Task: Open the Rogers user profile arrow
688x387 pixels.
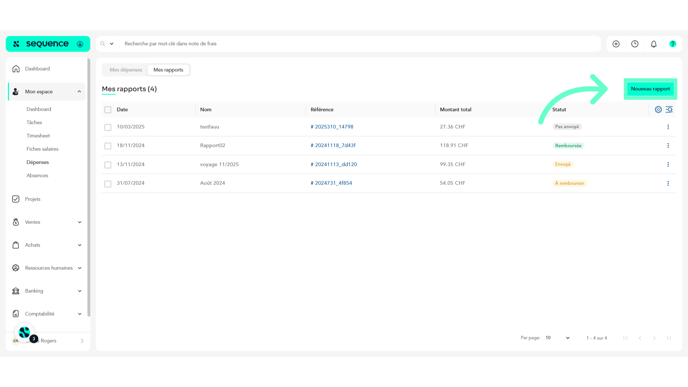Action: pos(82,341)
